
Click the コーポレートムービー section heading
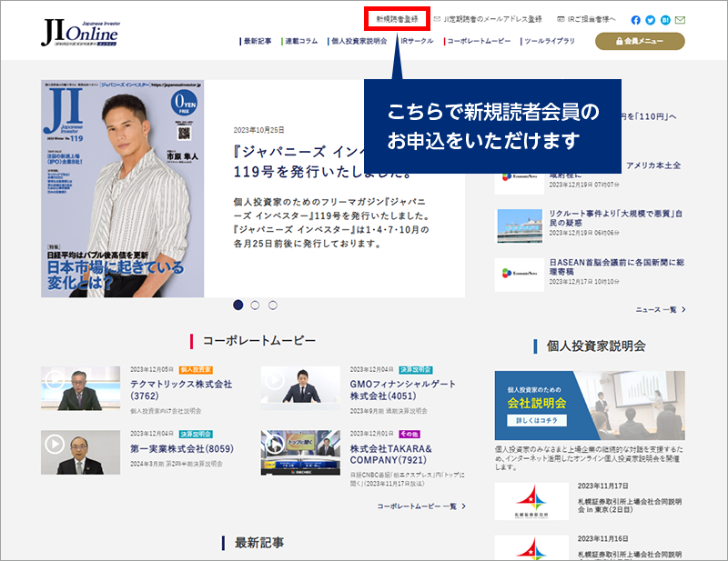[x=259, y=341]
